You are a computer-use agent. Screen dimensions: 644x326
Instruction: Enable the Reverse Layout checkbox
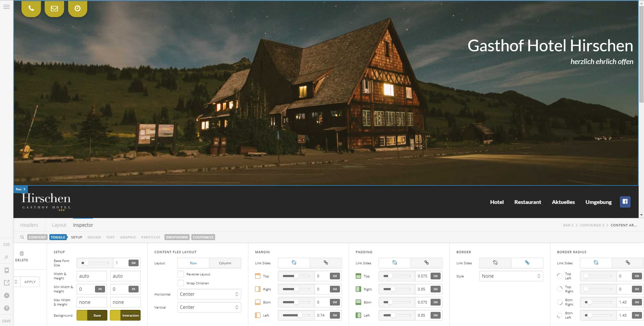click(181, 274)
